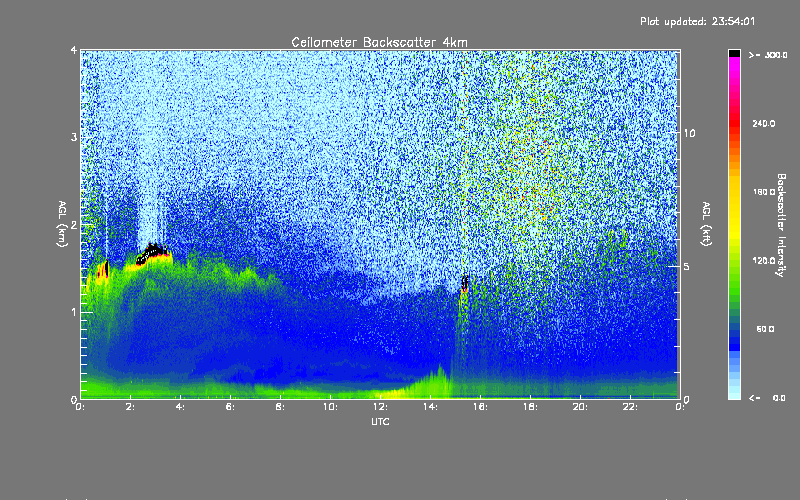This screenshot has width=800, height=500.
Task: Click the "16:" UTC time tick label
Action: (480, 407)
